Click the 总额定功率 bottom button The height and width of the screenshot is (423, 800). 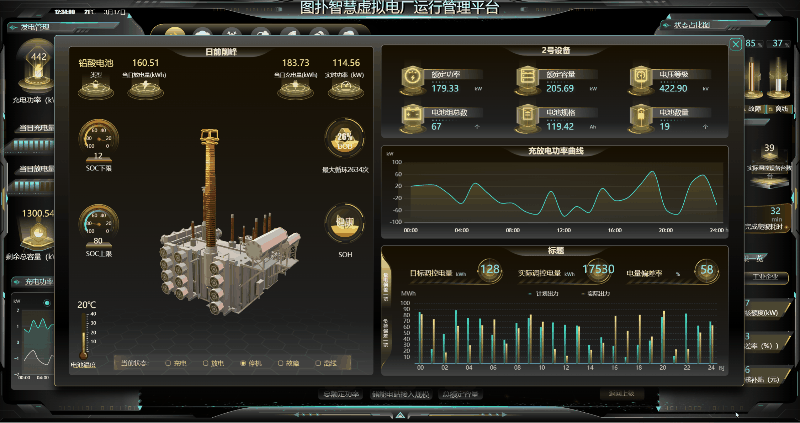340,394
